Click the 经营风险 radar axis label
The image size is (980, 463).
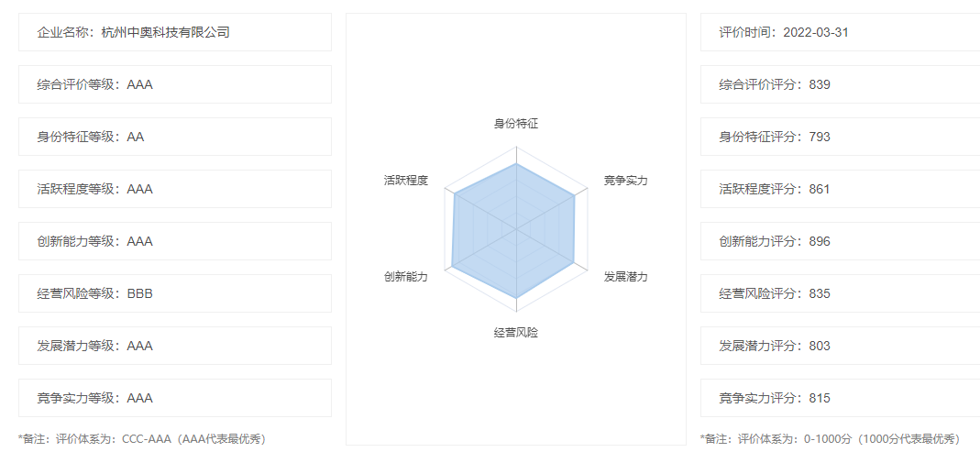515,333
